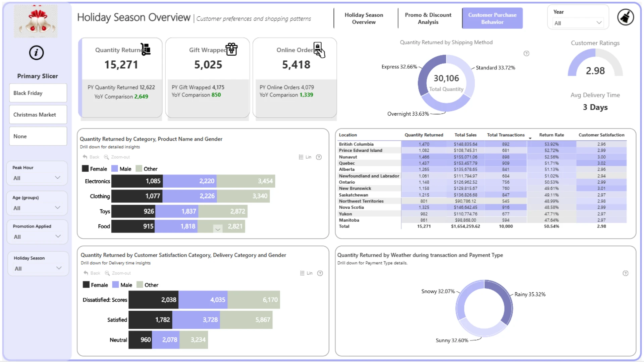Click the clear filters eraser icon
The image size is (644, 362).
point(626,17)
